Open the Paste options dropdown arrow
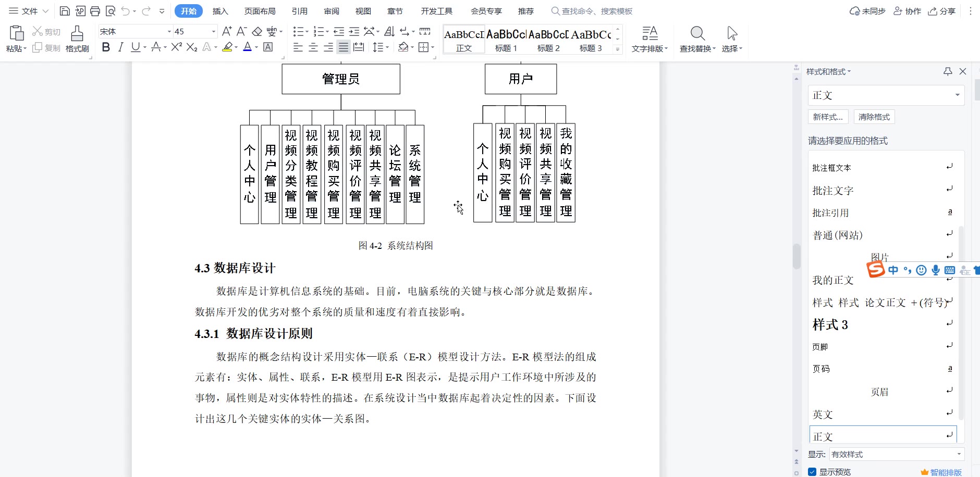Image resolution: width=980 pixels, height=477 pixels. [24, 49]
